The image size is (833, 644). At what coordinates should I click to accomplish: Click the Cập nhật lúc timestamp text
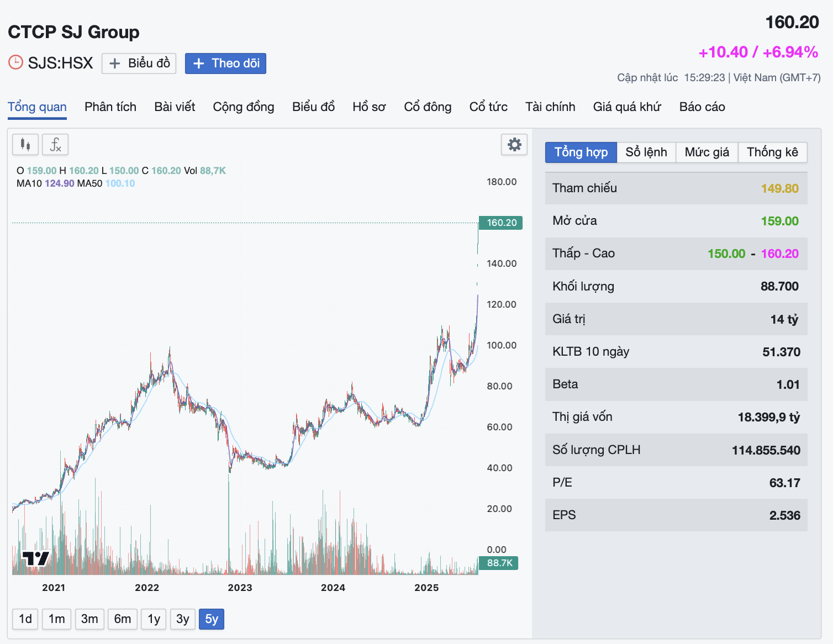click(x=719, y=78)
